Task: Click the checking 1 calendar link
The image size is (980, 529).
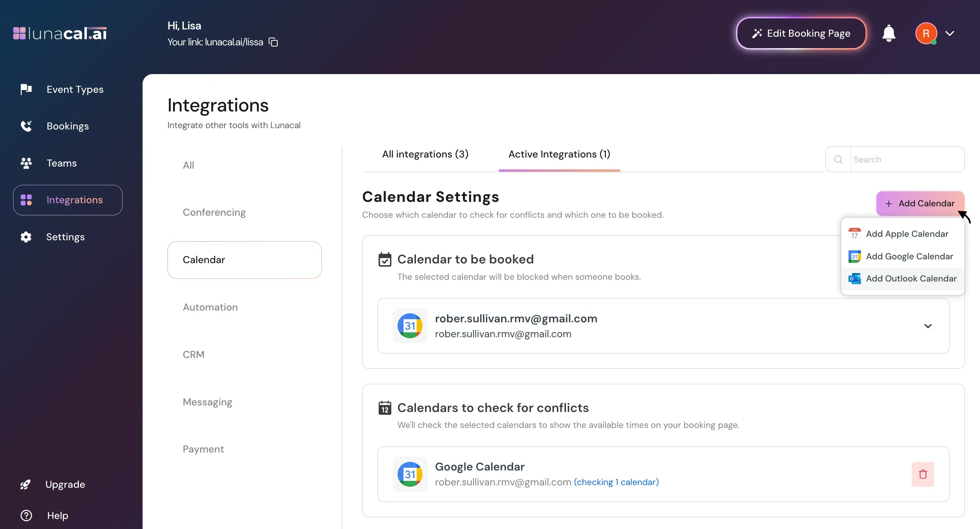Action: click(616, 482)
